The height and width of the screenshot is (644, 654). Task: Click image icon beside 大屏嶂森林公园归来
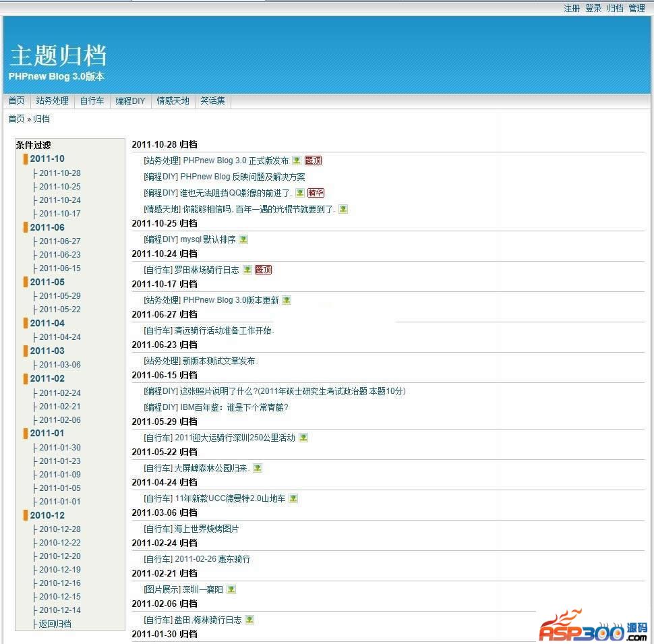point(258,469)
